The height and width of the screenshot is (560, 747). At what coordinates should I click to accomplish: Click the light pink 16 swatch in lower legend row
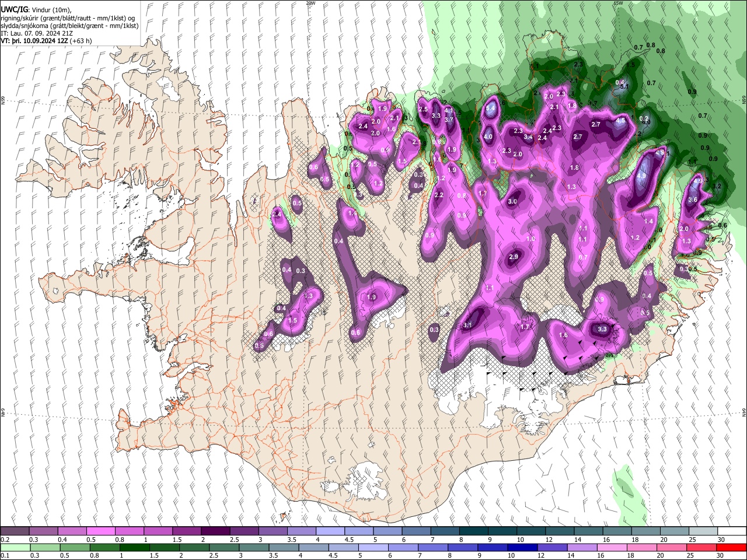pyautogui.click(x=612, y=547)
